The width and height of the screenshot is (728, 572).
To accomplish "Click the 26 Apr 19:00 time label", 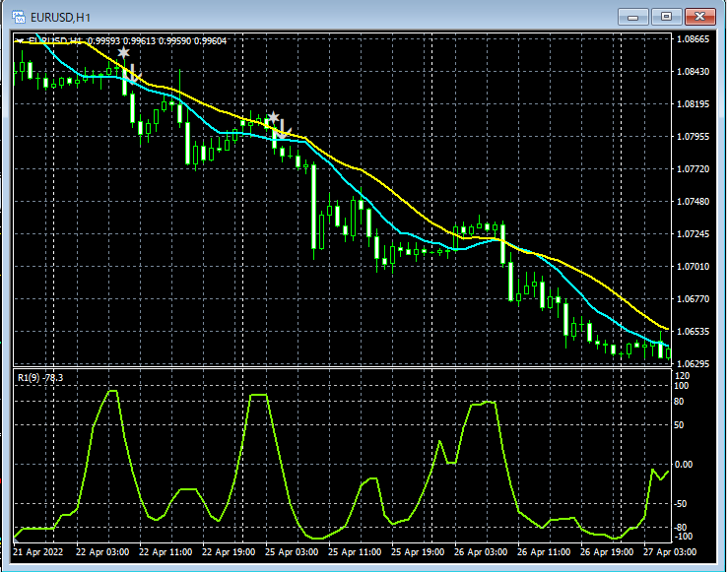I will click(x=607, y=552).
